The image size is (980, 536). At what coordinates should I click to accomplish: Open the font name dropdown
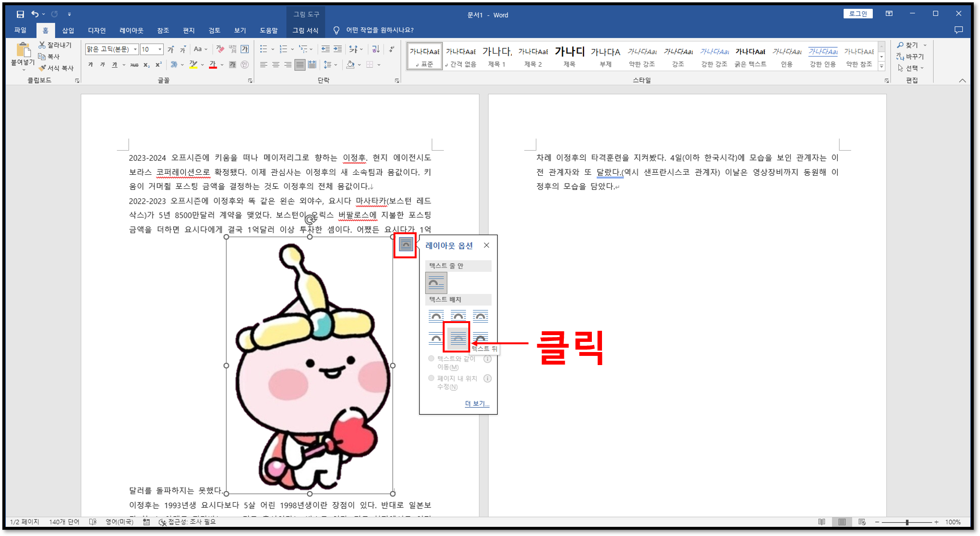(135, 49)
